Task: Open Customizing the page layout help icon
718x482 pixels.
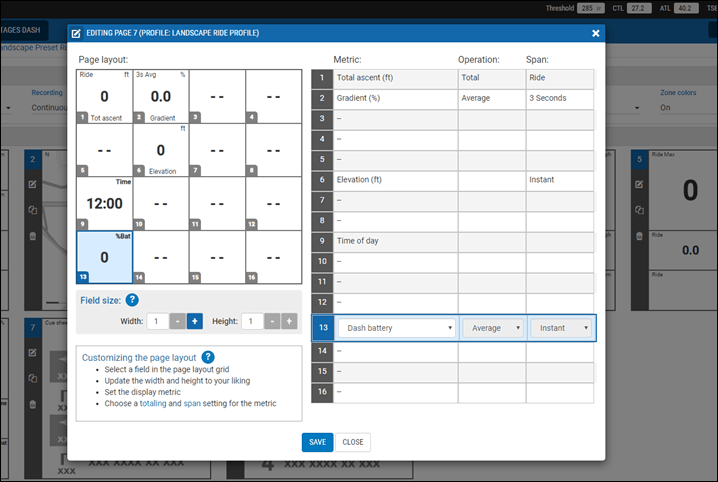Action: pos(208,357)
